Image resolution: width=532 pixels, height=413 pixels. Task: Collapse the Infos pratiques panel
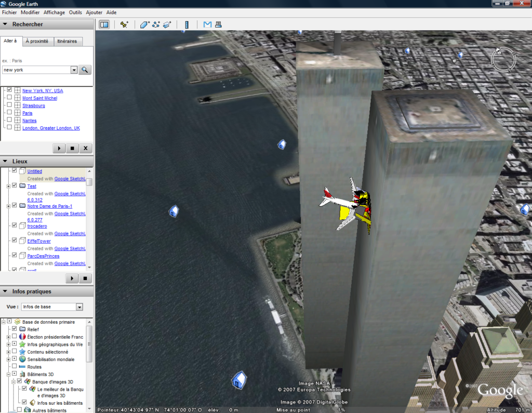[x=5, y=291]
